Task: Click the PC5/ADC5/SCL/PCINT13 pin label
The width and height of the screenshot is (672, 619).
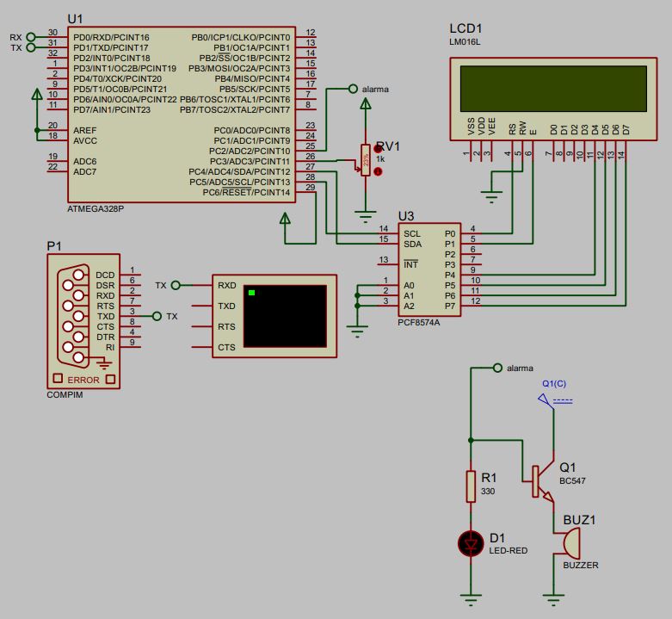Action: pos(240,183)
